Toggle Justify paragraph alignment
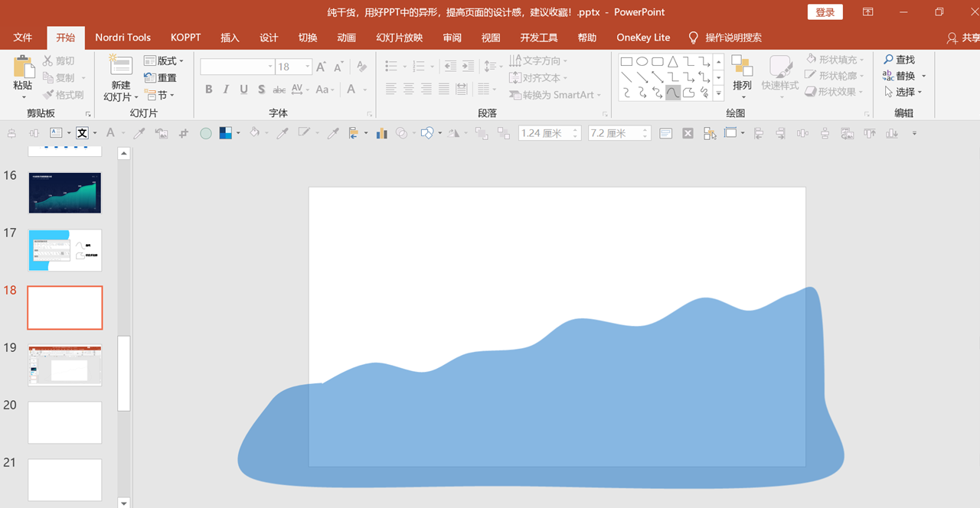Screen dimensions: 980x508 pyautogui.click(x=444, y=90)
